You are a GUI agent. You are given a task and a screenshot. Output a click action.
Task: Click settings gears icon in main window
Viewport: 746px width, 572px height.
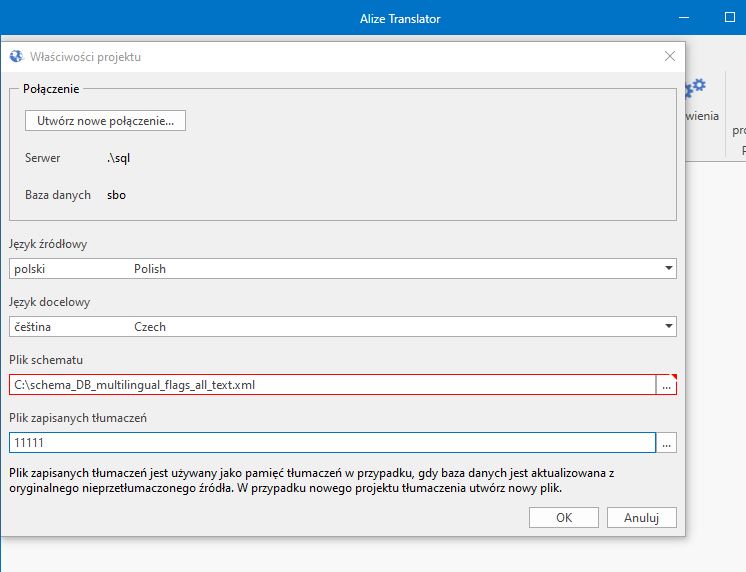pyautogui.click(x=696, y=88)
